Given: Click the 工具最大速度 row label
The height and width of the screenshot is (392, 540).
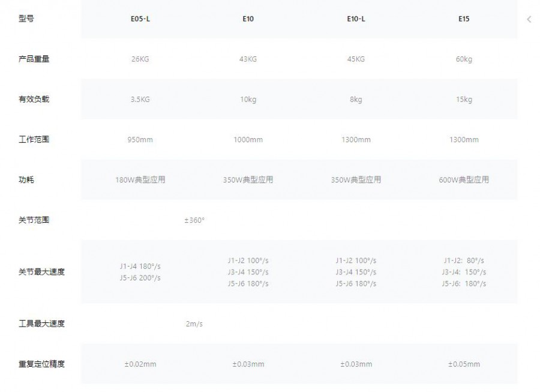Looking at the screenshot, I should 41,324.
